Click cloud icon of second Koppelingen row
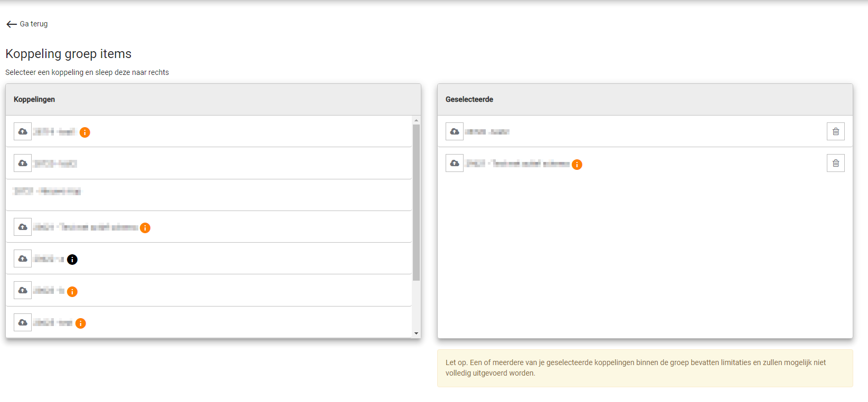868x402 pixels. coord(23,163)
